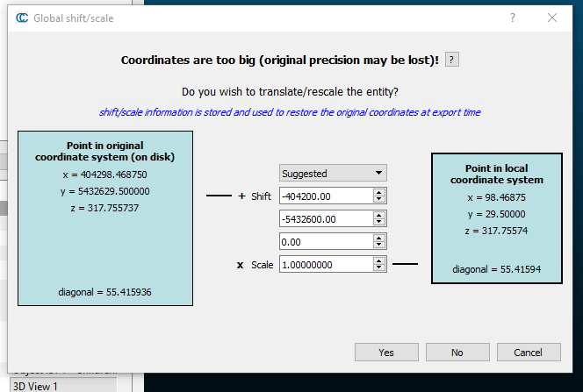Switch to the 3D View 1 tab
583x392 pixels.
pos(35,386)
